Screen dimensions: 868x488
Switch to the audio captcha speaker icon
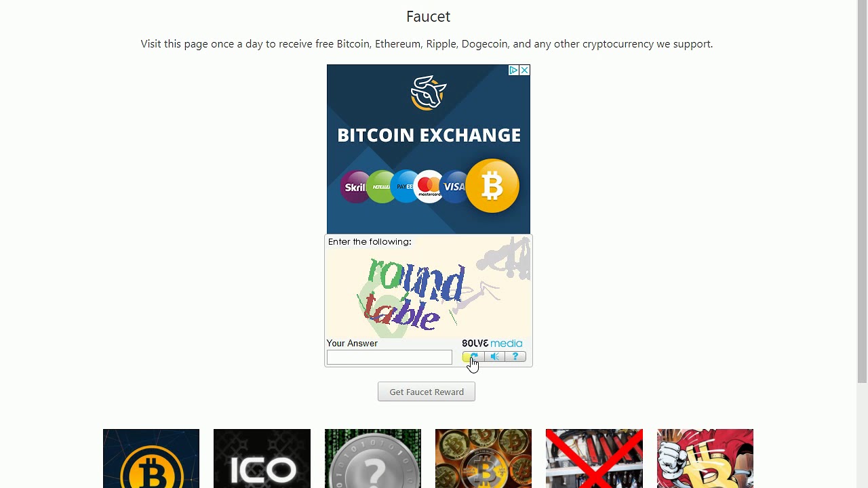pos(495,357)
